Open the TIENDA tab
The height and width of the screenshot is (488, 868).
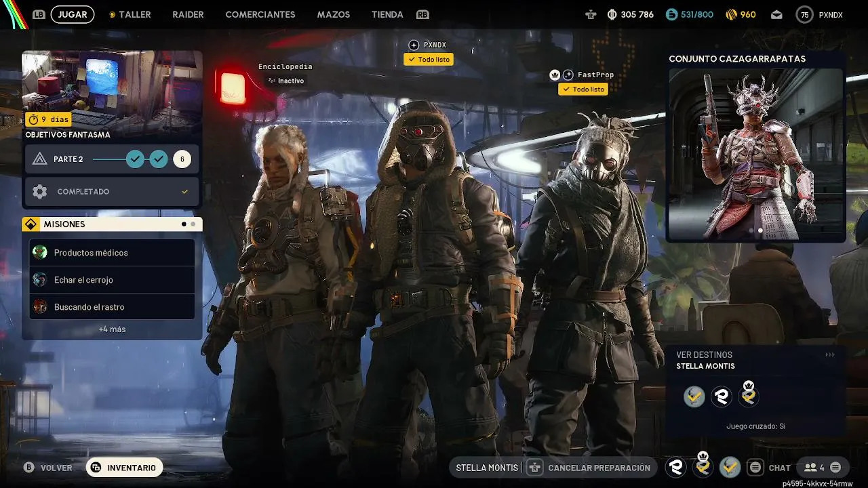[x=387, y=14]
